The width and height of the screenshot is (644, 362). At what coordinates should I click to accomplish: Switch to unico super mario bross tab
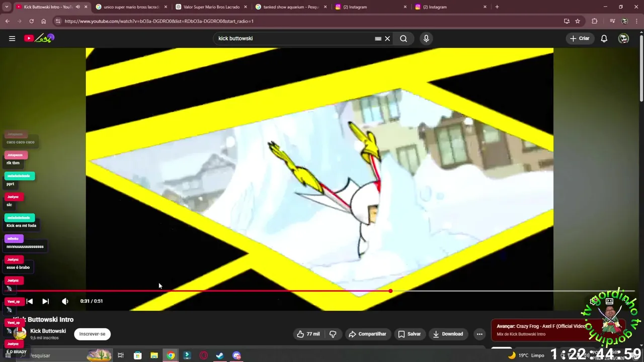tap(131, 7)
